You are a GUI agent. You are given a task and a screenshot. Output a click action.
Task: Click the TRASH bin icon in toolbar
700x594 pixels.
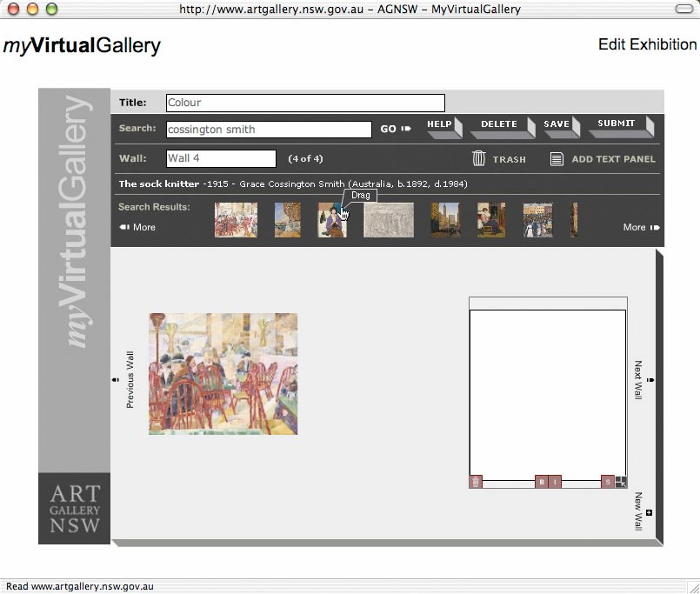(x=478, y=158)
